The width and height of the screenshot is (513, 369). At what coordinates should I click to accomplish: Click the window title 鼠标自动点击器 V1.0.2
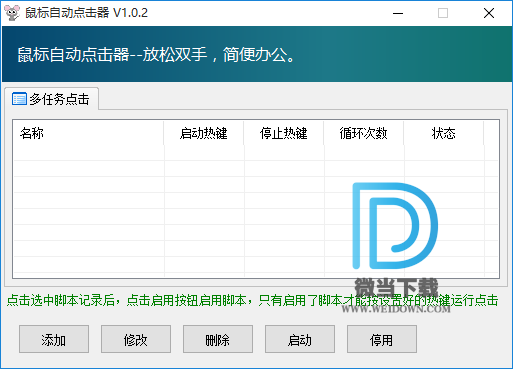pyautogui.click(x=87, y=13)
